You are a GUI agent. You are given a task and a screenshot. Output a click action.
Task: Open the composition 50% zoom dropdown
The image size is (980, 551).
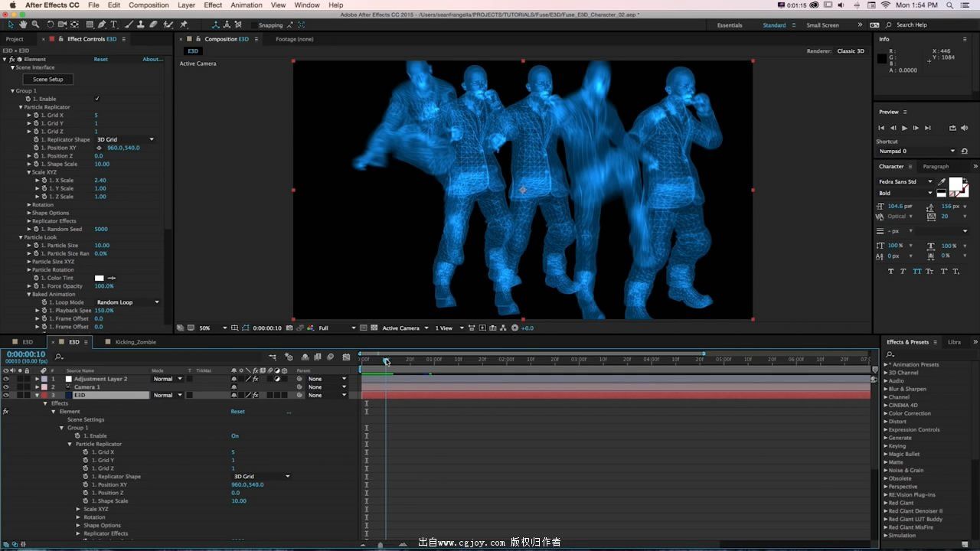pyautogui.click(x=213, y=328)
